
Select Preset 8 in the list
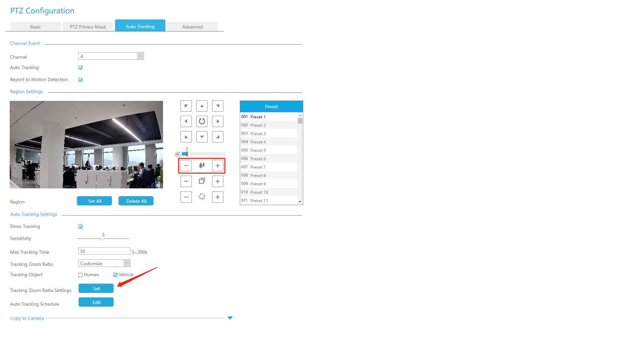tap(269, 175)
